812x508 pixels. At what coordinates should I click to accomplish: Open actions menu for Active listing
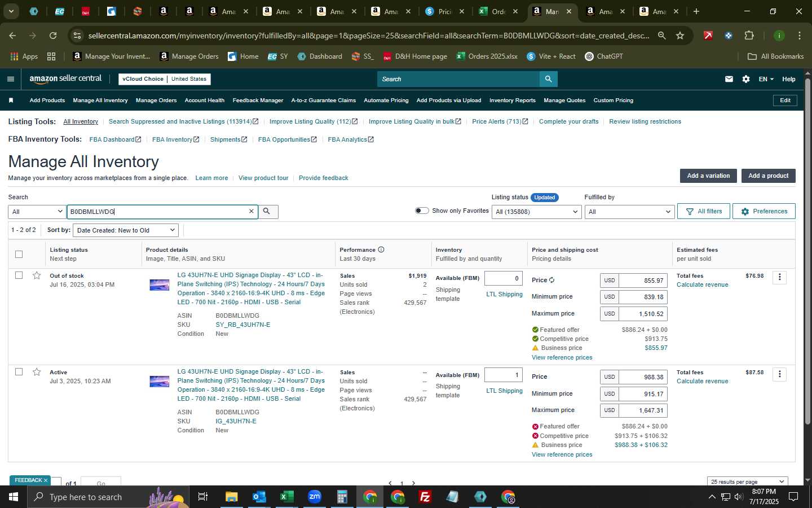point(779,374)
